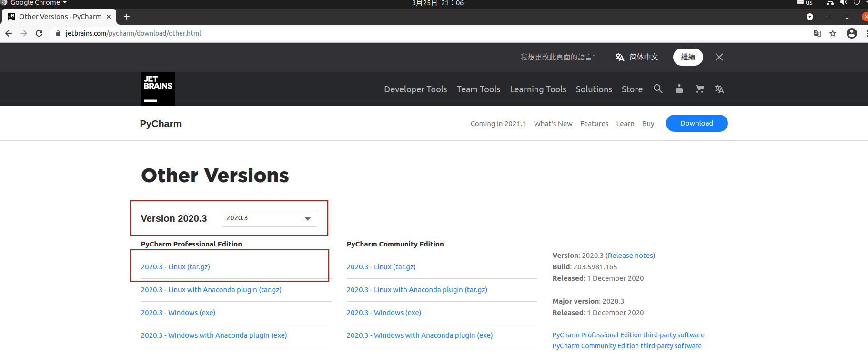Open the Buy page link

(648, 124)
